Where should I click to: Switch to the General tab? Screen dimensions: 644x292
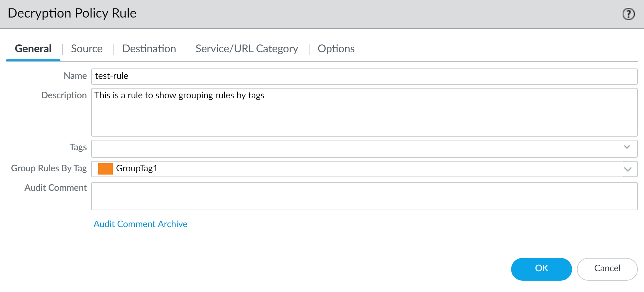33,49
